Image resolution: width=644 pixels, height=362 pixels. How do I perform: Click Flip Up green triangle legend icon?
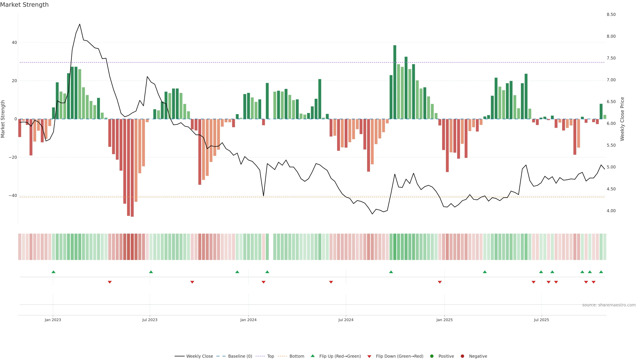click(x=312, y=356)
